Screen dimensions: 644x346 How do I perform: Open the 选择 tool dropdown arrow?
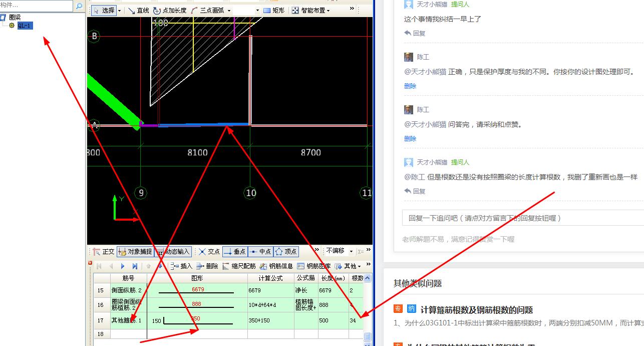[x=120, y=11]
